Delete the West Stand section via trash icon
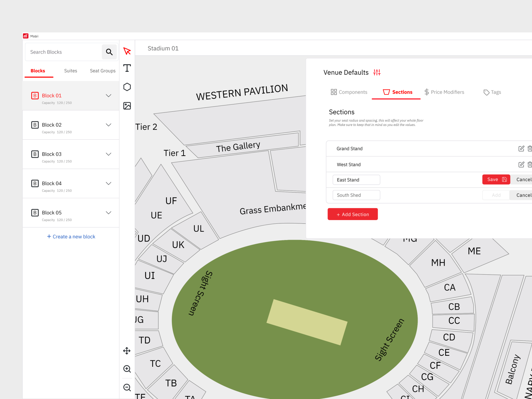The height and width of the screenshot is (399, 532). (530, 164)
